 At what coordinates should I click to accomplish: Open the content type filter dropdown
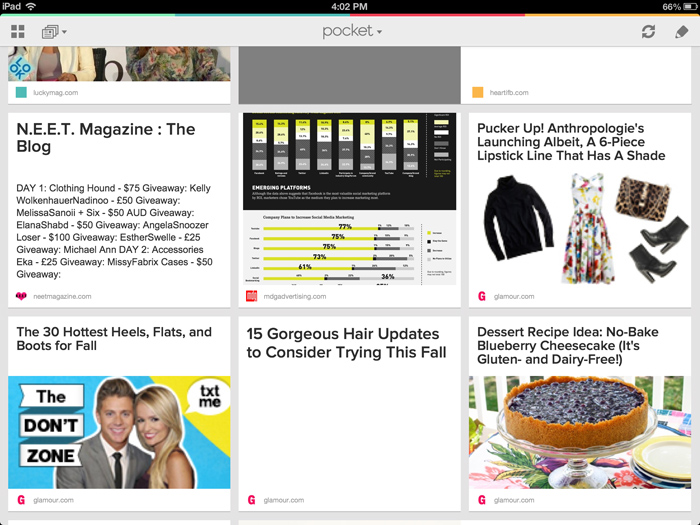tap(54, 32)
